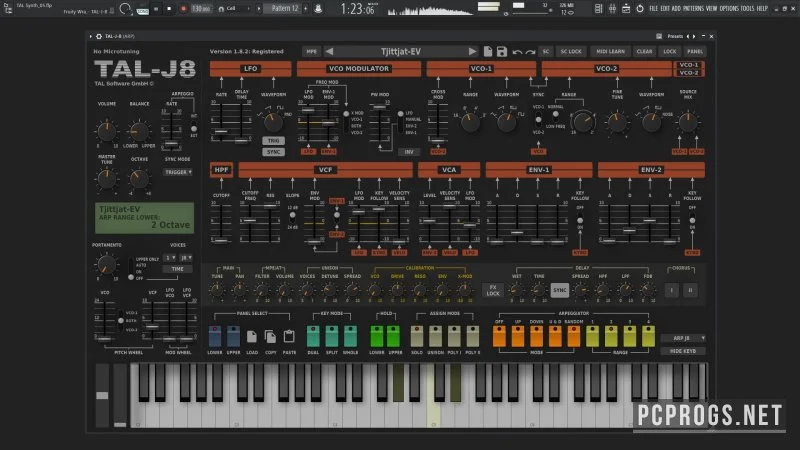
Task: Set arpeggiator mode to Random
Action: point(573,336)
